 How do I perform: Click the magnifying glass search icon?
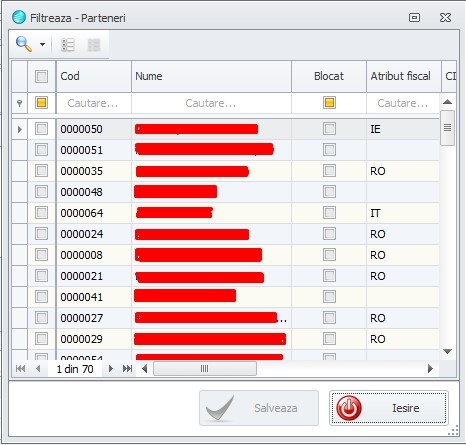point(24,44)
